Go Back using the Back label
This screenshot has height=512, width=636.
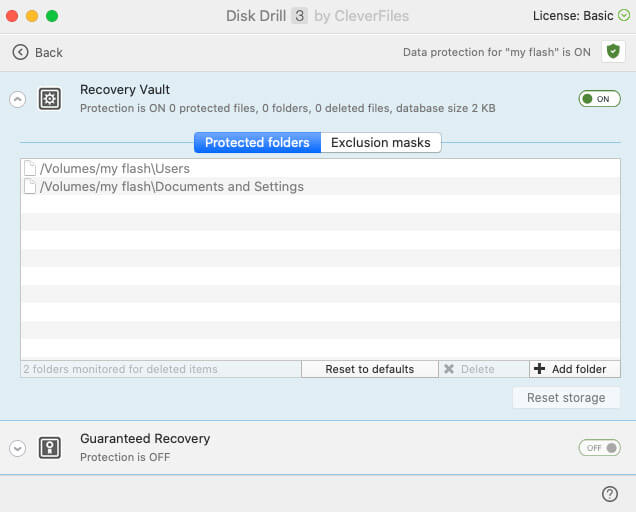(x=49, y=53)
